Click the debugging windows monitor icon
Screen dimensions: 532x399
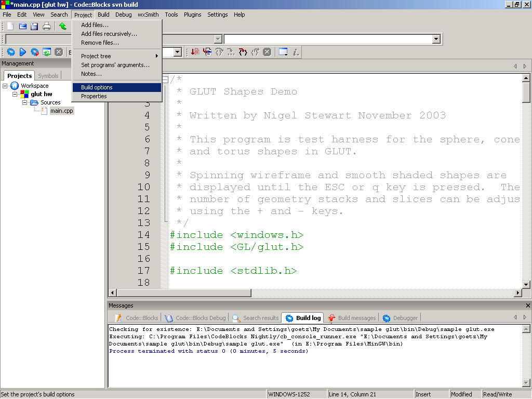[x=283, y=52]
